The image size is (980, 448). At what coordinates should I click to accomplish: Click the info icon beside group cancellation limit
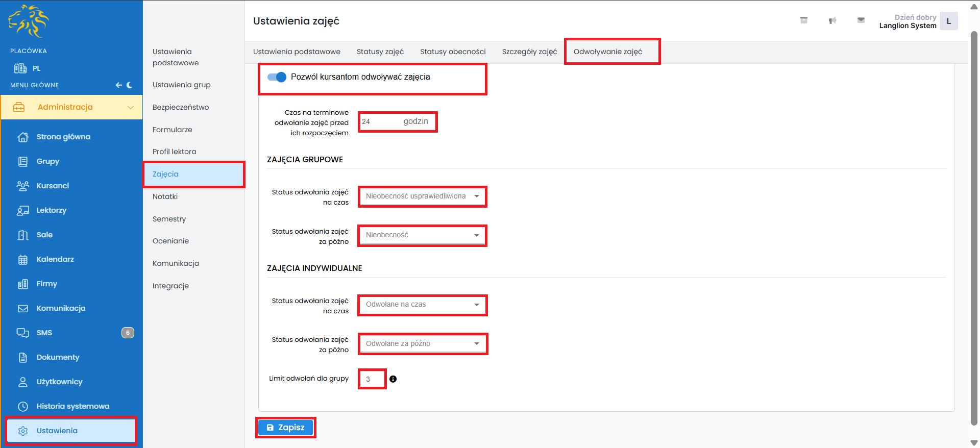click(x=393, y=379)
